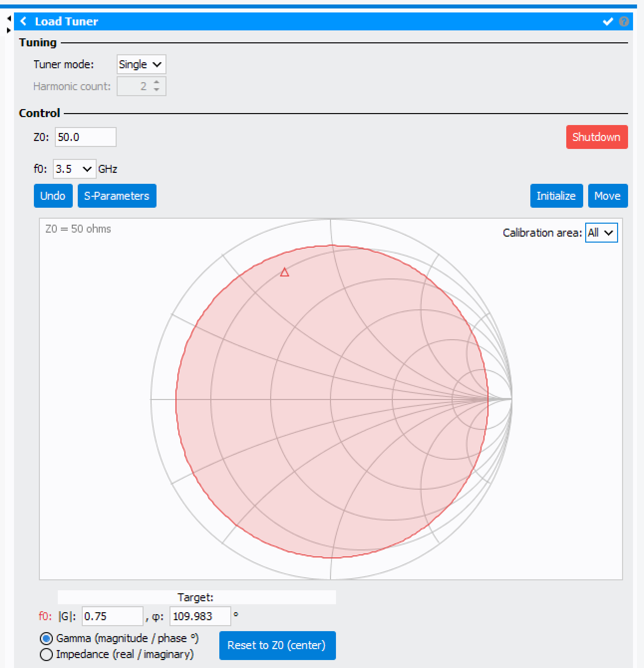Screen dimensions: 644x668
Task: Click the back arrow beside Load Tuner
Action: [23, 21]
